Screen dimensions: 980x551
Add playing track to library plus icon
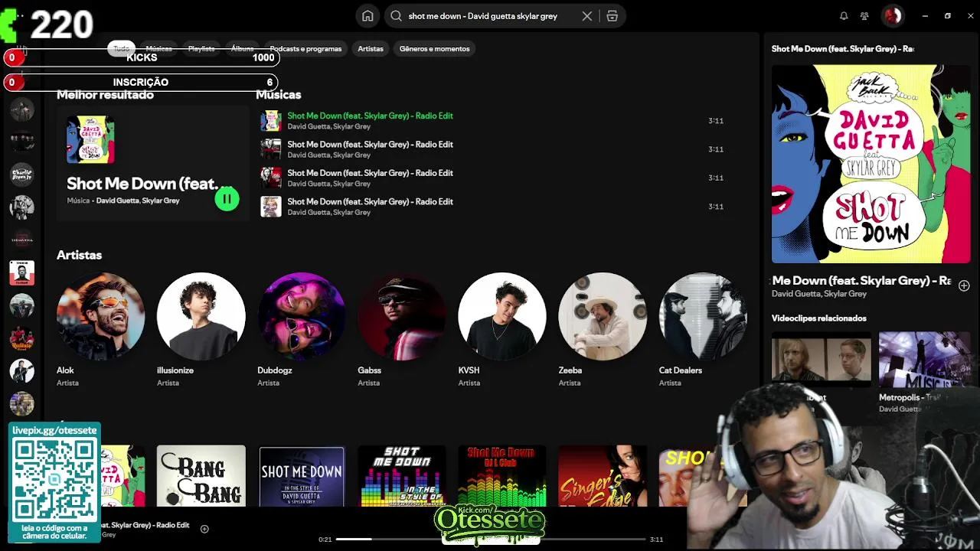point(964,285)
